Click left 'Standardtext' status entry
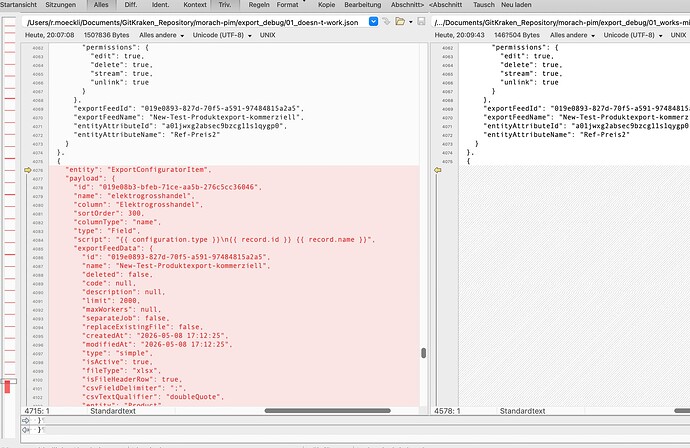Viewport: 690px width, 448px height. (113, 411)
